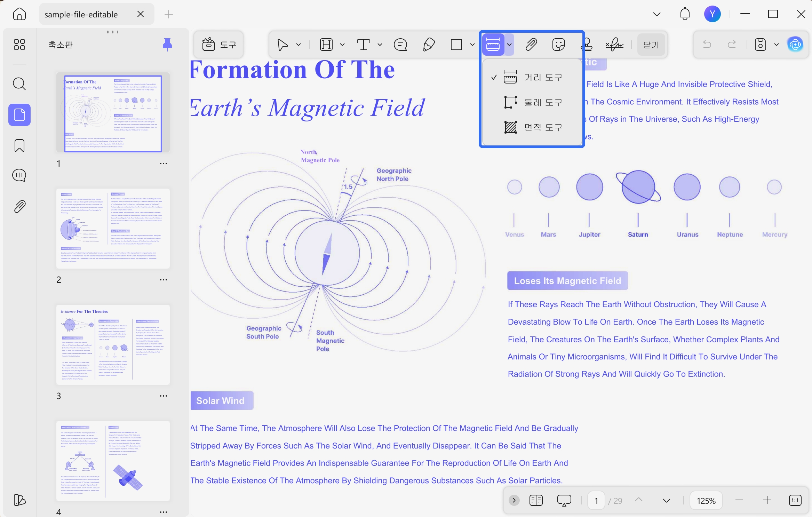Open the 도구 tools button

pos(219,45)
